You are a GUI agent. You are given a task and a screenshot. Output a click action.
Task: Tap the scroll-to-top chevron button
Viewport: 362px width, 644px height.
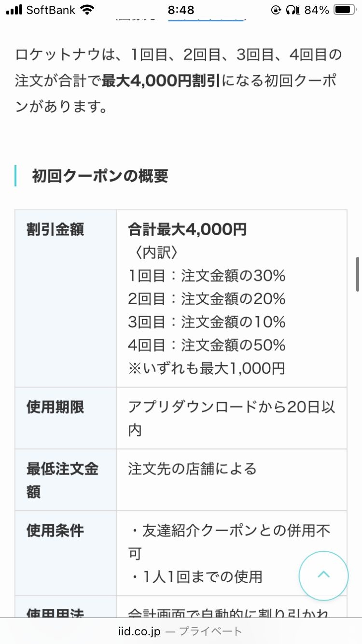pyautogui.click(x=323, y=575)
